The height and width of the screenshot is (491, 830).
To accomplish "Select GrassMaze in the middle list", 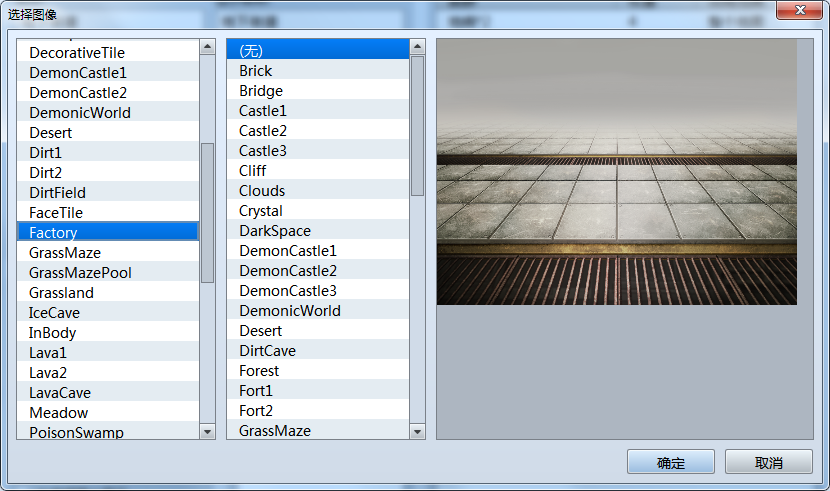I will (x=318, y=430).
